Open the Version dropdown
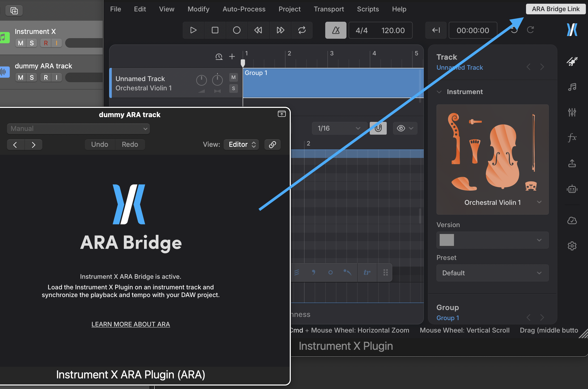The width and height of the screenshot is (588, 389). (493, 240)
